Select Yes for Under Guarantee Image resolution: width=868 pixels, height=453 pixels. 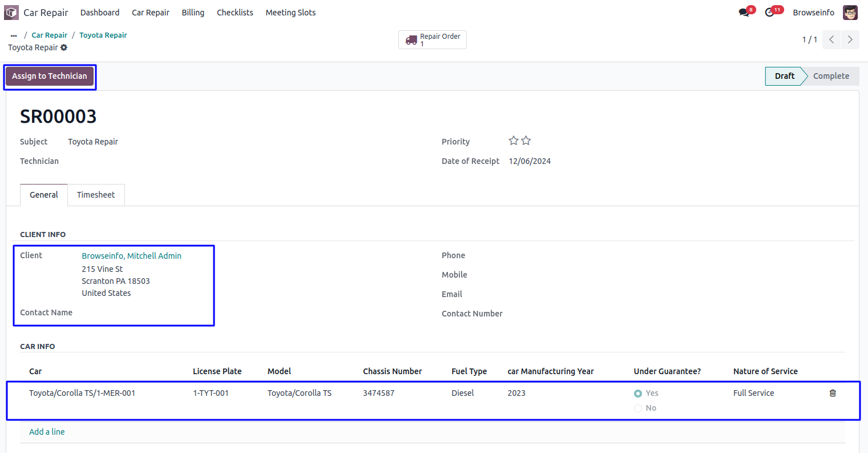coord(638,394)
